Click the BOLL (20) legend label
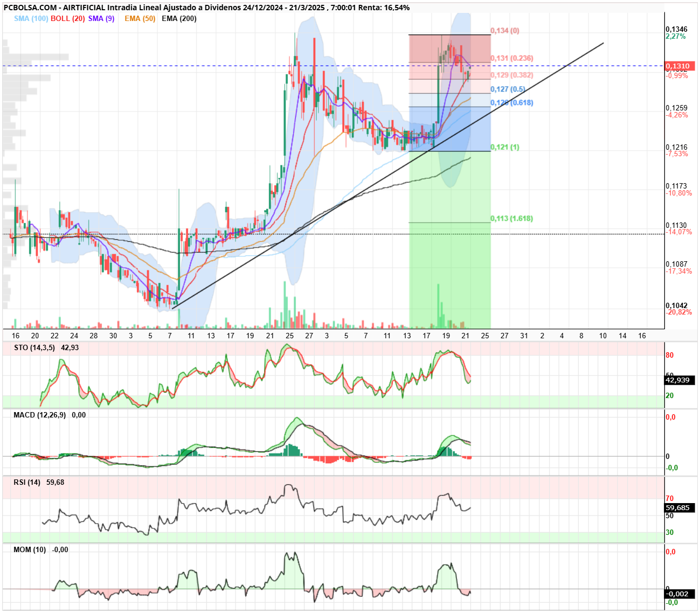The image size is (700, 613). pyautogui.click(x=68, y=18)
